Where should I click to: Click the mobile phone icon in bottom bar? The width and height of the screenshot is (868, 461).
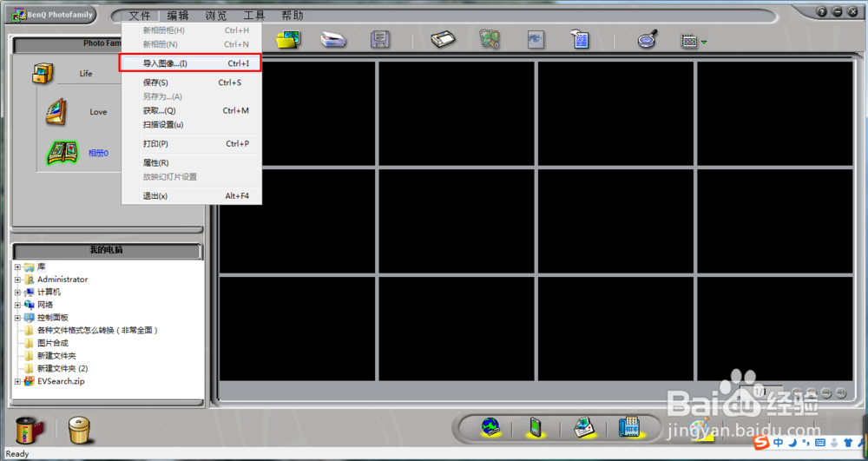(x=535, y=427)
